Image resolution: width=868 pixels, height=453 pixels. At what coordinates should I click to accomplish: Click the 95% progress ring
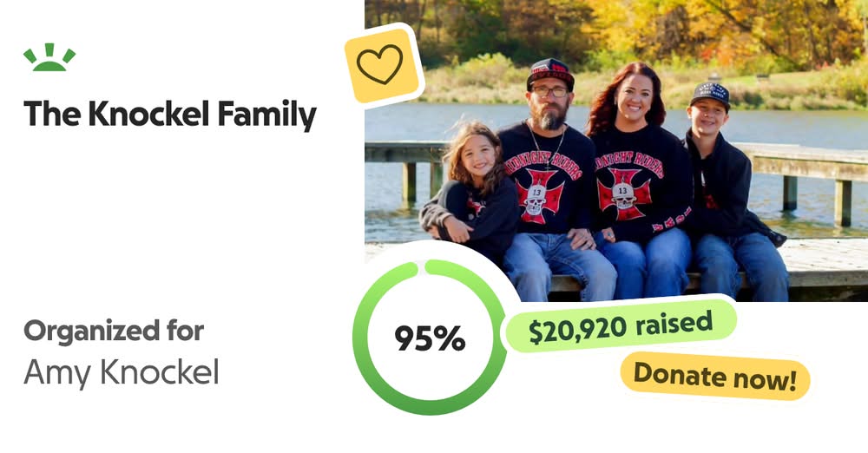(x=430, y=338)
